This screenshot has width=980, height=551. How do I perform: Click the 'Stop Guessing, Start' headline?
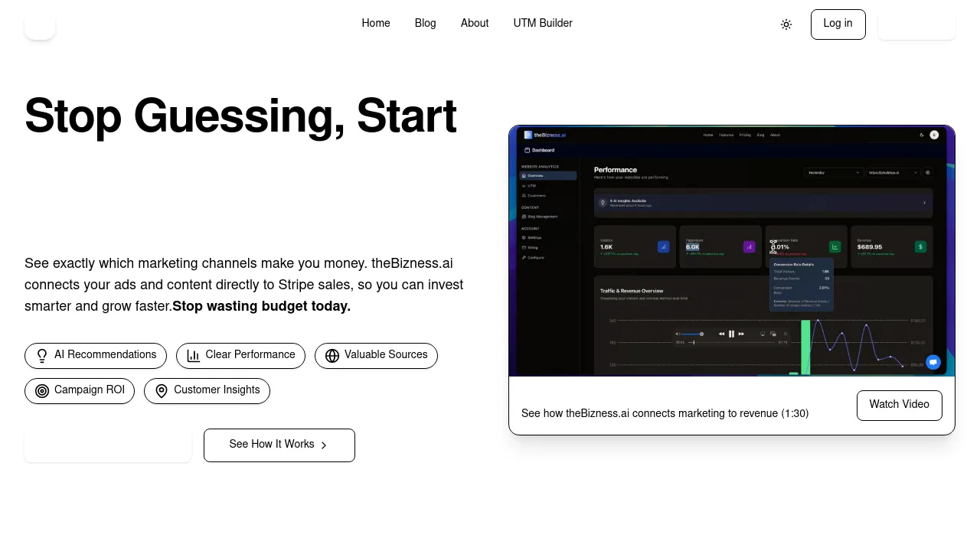240,116
